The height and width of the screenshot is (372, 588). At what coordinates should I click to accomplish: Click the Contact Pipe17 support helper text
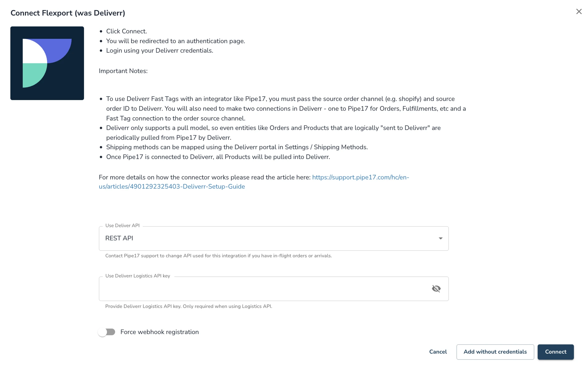(x=218, y=256)
